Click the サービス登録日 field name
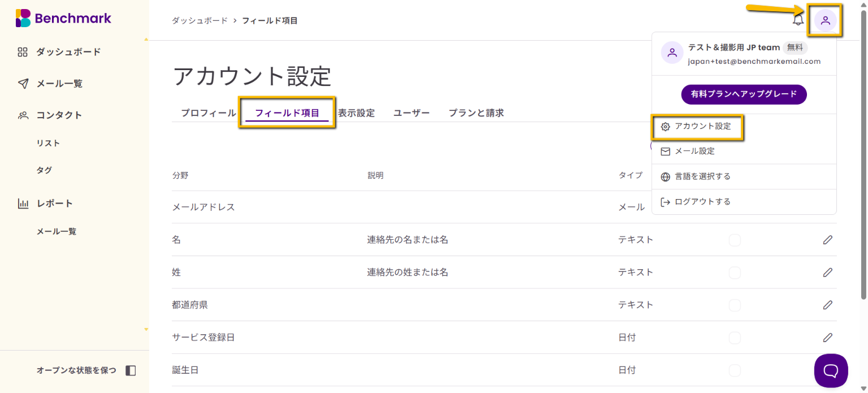 pyautogui.click(x=203, y=338)
